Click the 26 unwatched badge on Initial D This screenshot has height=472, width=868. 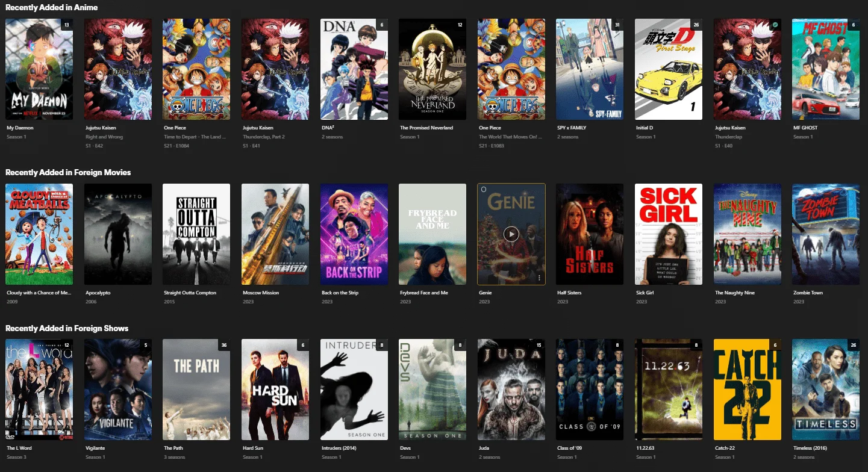696,25
